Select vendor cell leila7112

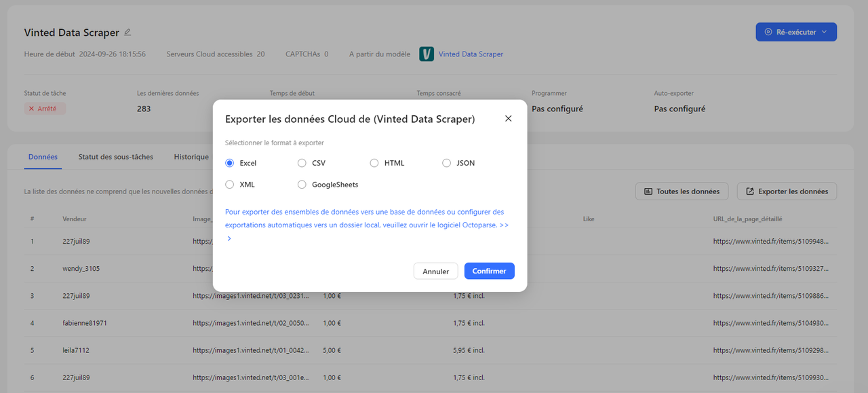(x=76, y=351)
